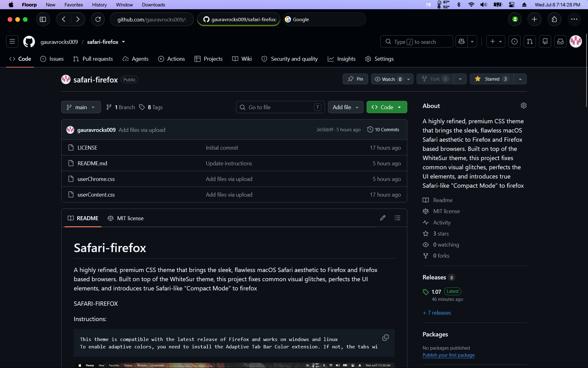Viewport: 588px width, 368px height.
Task: Toggle the browser sidebar panel icon
Action: 43,19
